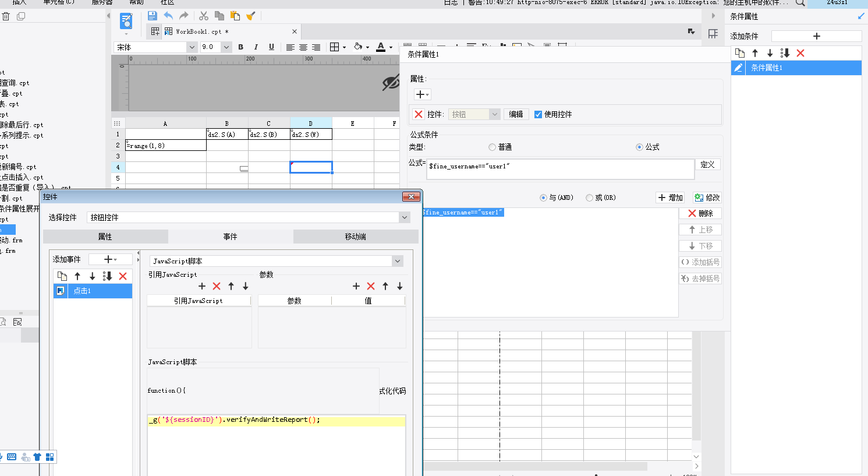Add a parameter with the 参数 plus icon
This screenshot has width=868, height=476.
pos(356,286)
